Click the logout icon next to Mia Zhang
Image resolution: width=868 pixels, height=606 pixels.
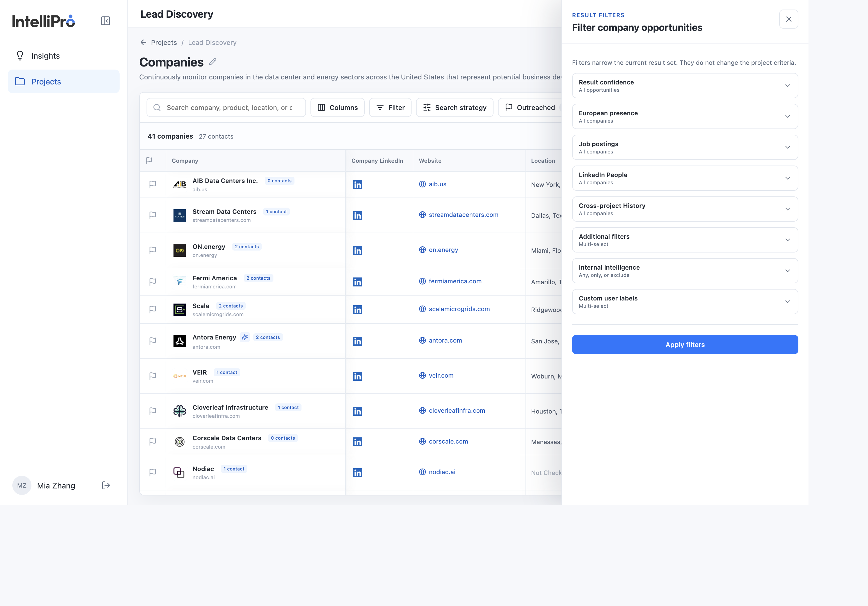tap(106, 485)
